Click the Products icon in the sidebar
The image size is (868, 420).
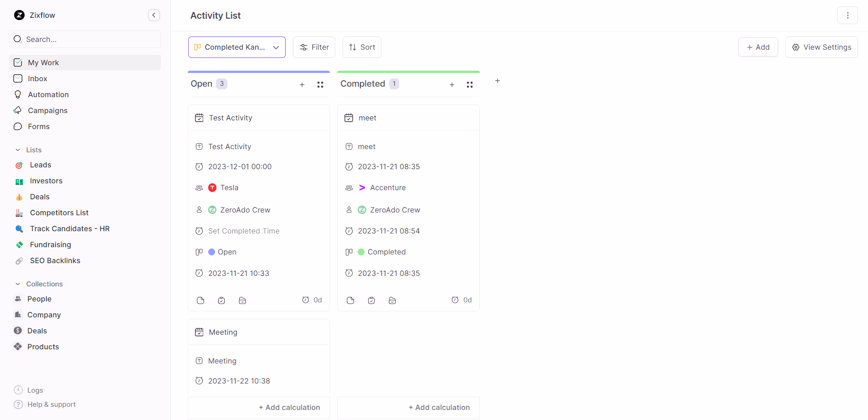[18, 347]
